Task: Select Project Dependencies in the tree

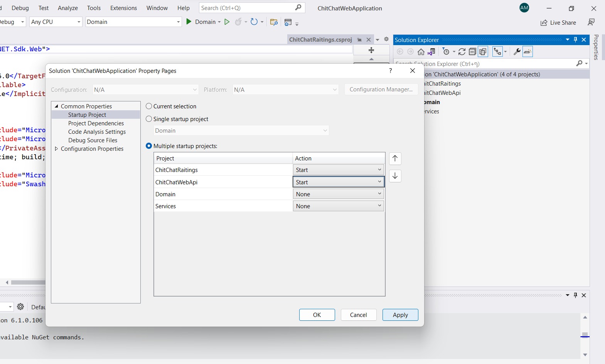Action: point(96,123)
